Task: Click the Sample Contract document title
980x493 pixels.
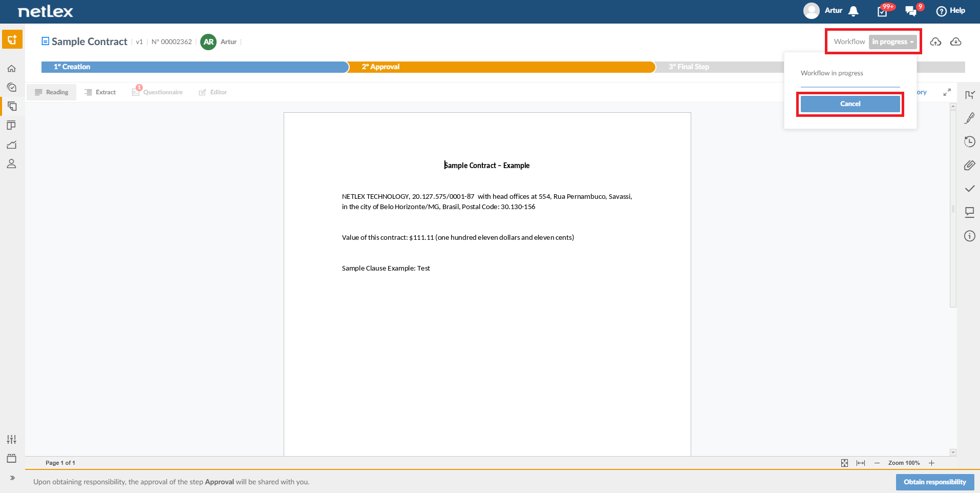Action: pos(89,42)
